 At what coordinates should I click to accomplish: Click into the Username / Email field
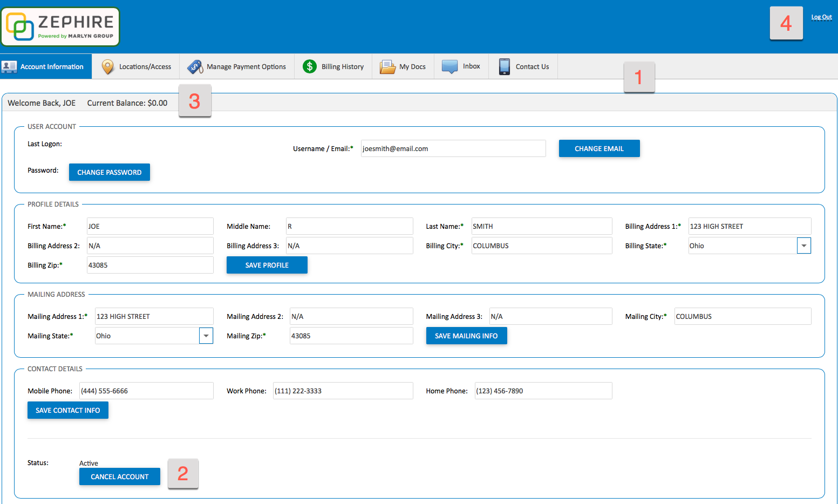coord(453,148)
